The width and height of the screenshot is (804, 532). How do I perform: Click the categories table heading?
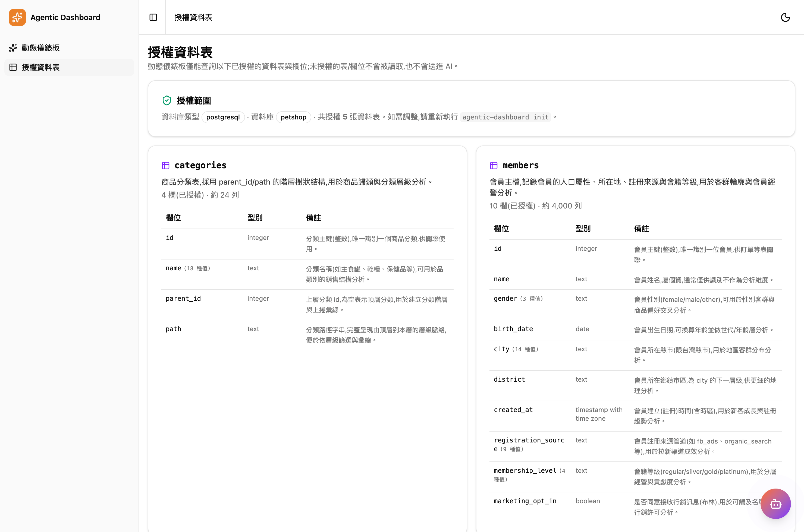click(x=200, y=165)
